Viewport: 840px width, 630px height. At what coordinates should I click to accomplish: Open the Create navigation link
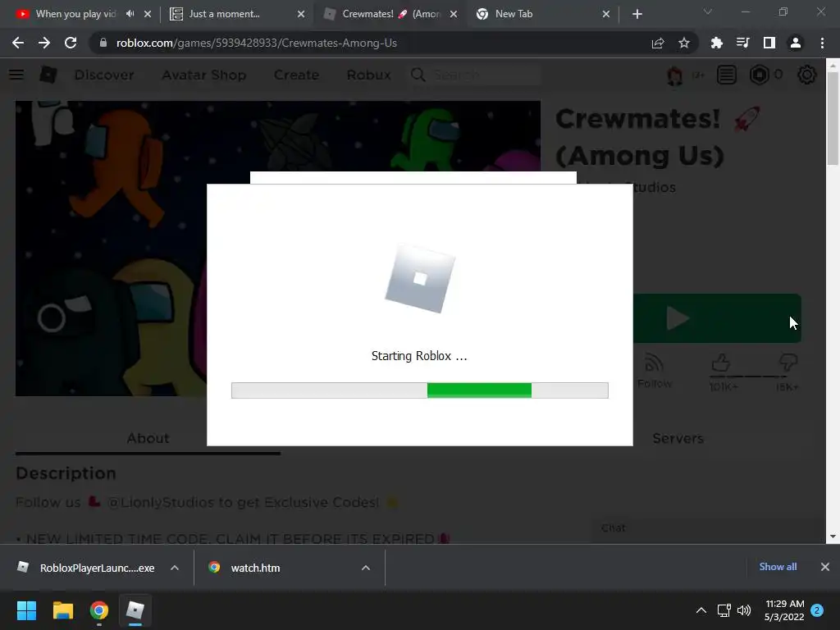tap(296, 75)
